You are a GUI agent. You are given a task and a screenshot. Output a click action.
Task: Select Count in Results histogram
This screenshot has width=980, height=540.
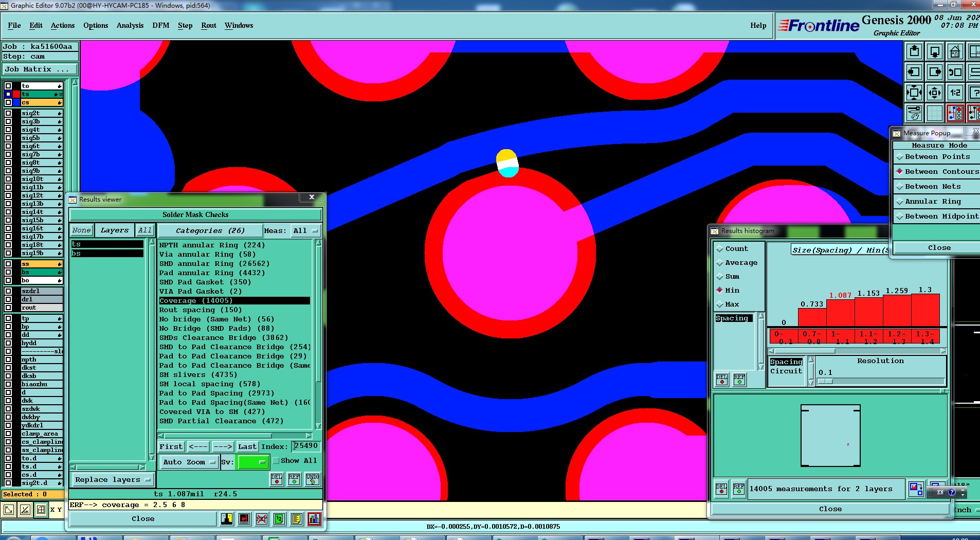coord(732,249)
